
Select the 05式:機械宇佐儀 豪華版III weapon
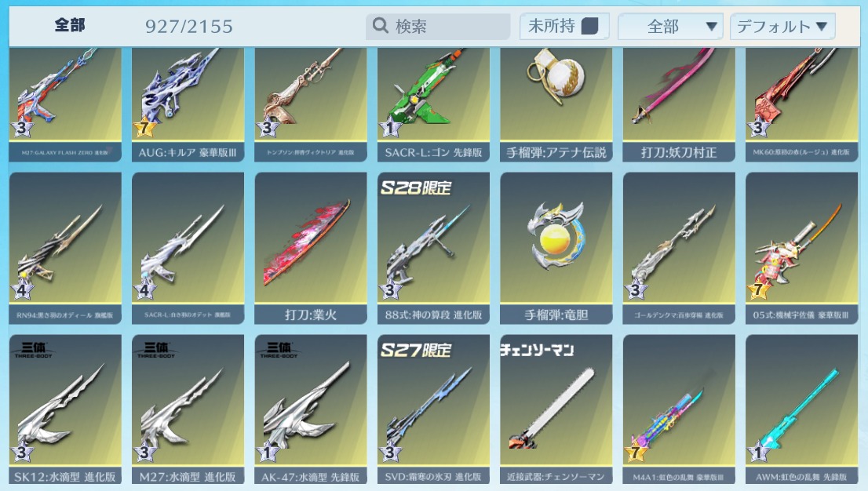click(x=801, y=248)
